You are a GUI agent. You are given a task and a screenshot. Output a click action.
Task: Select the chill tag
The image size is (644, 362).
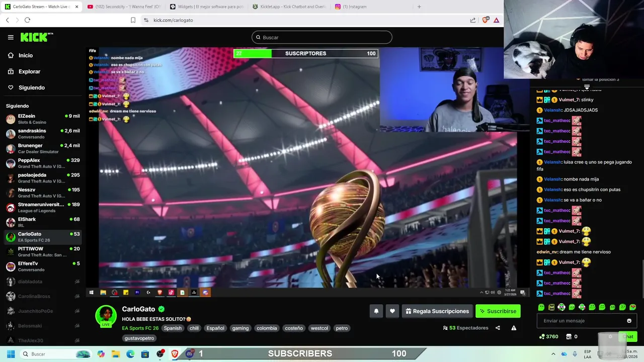tap(194, 328)
